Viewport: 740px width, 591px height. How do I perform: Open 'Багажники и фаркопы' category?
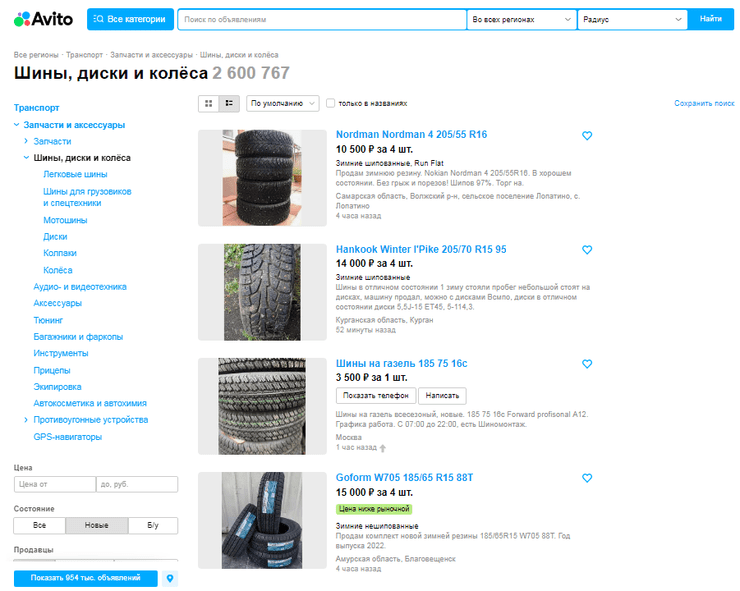78,337
